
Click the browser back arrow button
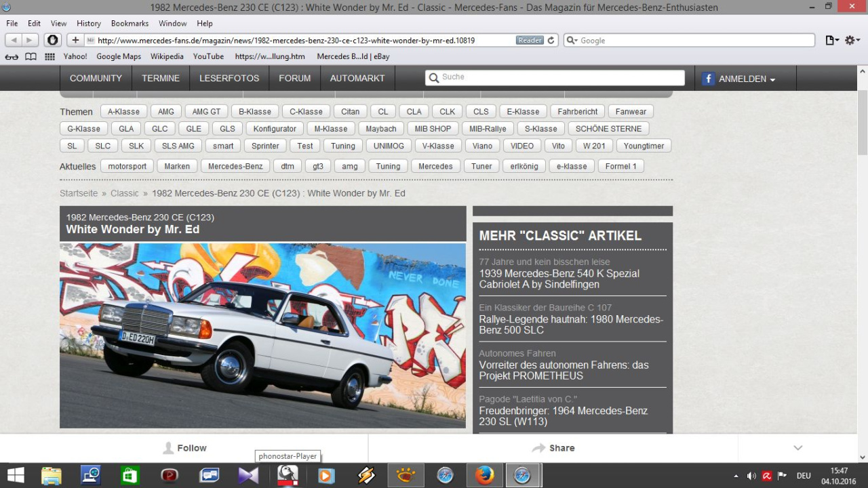pyautogui.click(x=14, y=41)
